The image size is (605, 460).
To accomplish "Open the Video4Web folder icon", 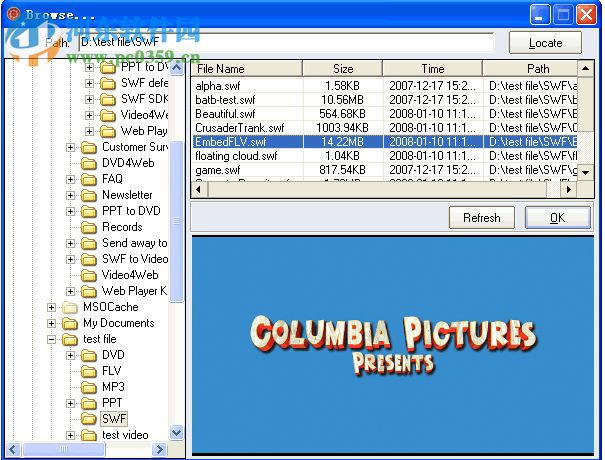I will click(89, 275).
